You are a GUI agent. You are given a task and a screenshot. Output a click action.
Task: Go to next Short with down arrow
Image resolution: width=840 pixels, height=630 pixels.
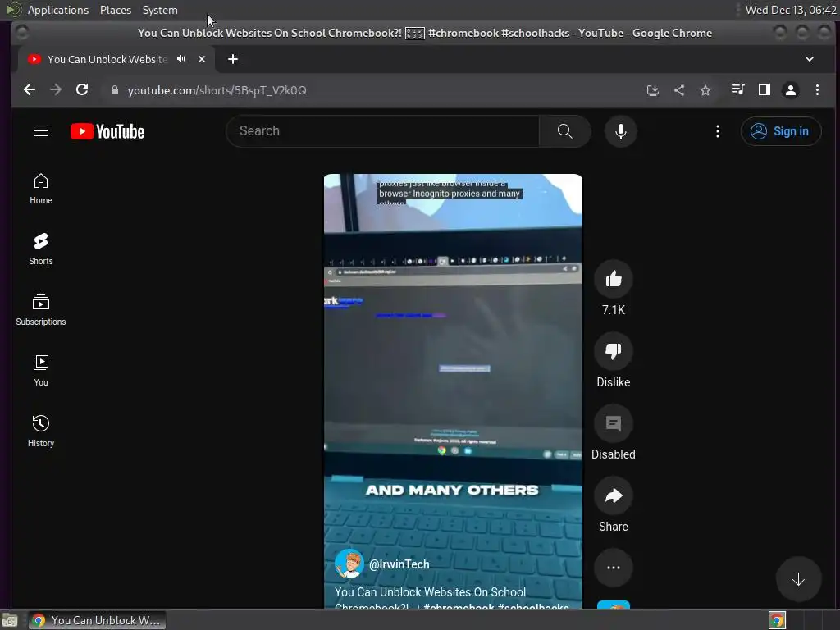798,579
